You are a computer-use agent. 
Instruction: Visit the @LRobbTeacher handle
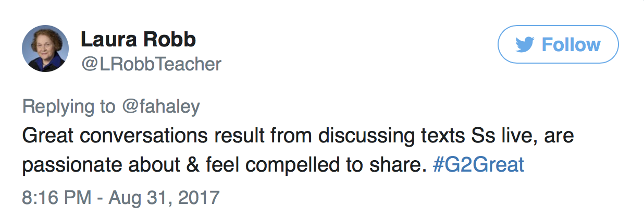coord(151,64)
